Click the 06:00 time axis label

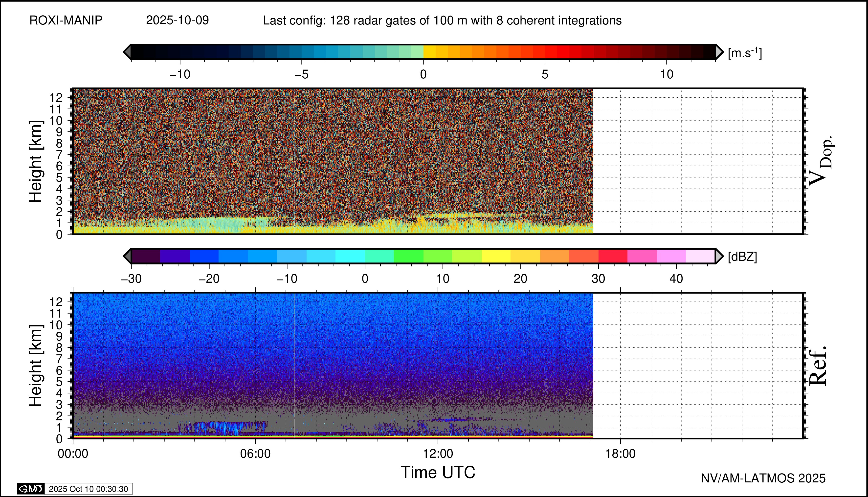[x=255, y=454]
